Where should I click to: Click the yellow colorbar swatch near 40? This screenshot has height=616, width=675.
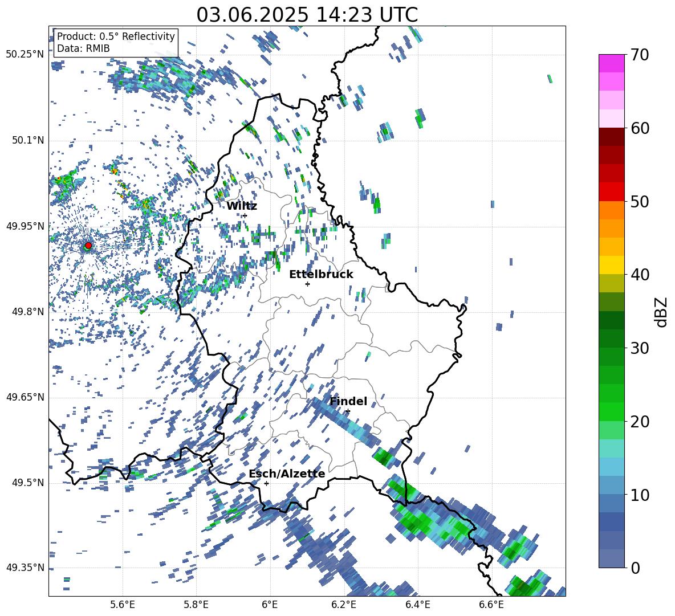coord(611,265)
